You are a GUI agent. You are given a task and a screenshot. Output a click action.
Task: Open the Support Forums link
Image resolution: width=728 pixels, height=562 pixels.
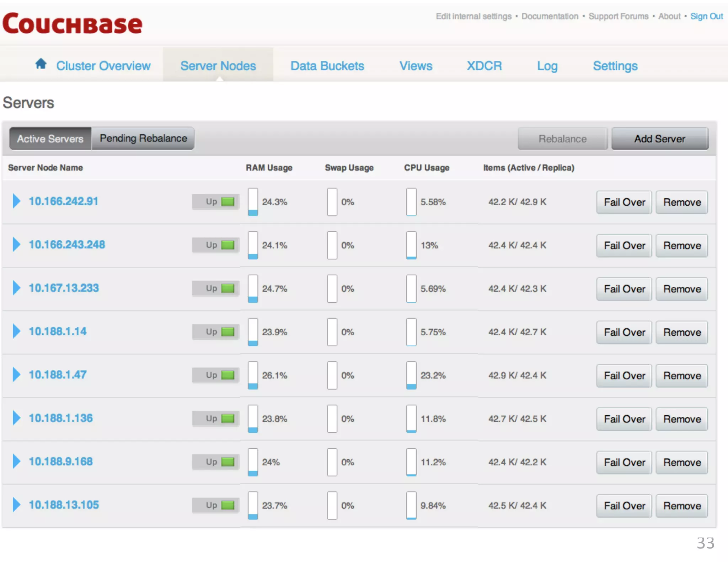[619, 16]
